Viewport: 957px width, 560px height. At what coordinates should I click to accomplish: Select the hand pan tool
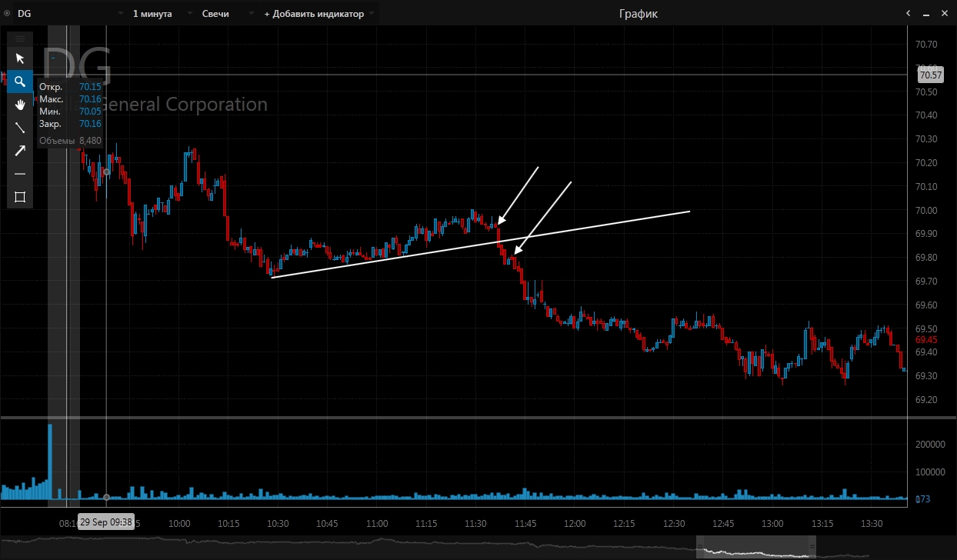click(x=20, y=105)
